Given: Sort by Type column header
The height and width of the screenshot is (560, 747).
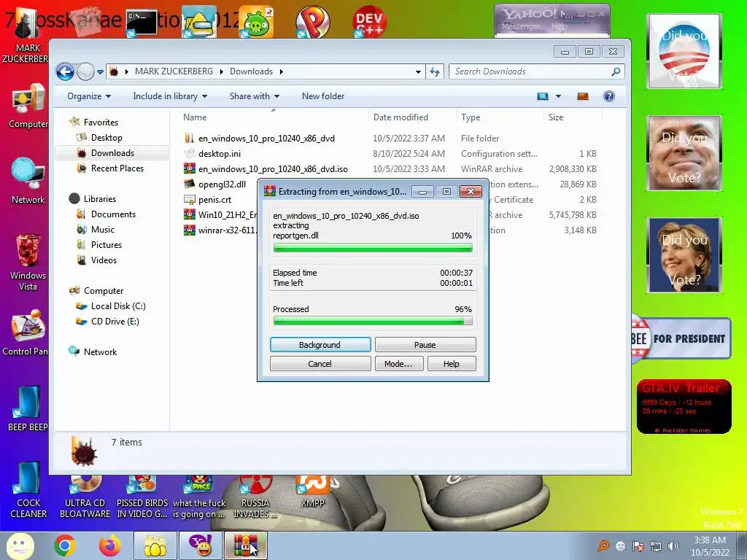Looking at the screenshot, I should pyautogui.click(x=500, y=117).
